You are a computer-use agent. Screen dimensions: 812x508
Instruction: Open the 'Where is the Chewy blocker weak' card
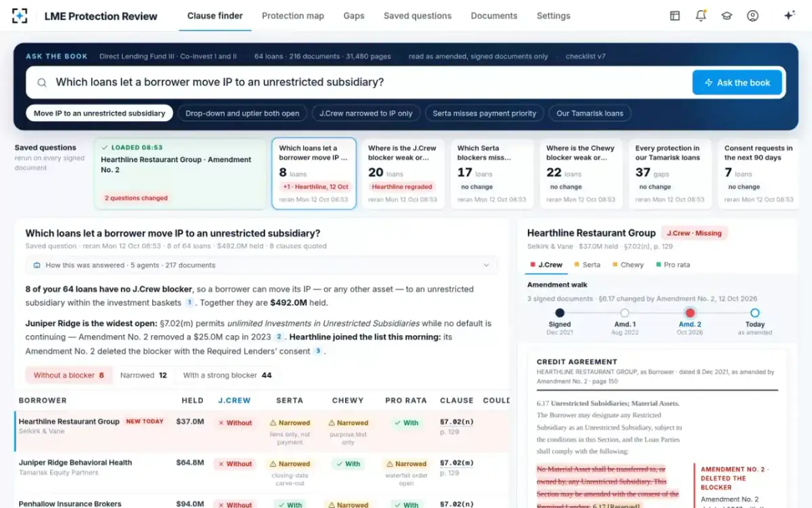(581, 173)
